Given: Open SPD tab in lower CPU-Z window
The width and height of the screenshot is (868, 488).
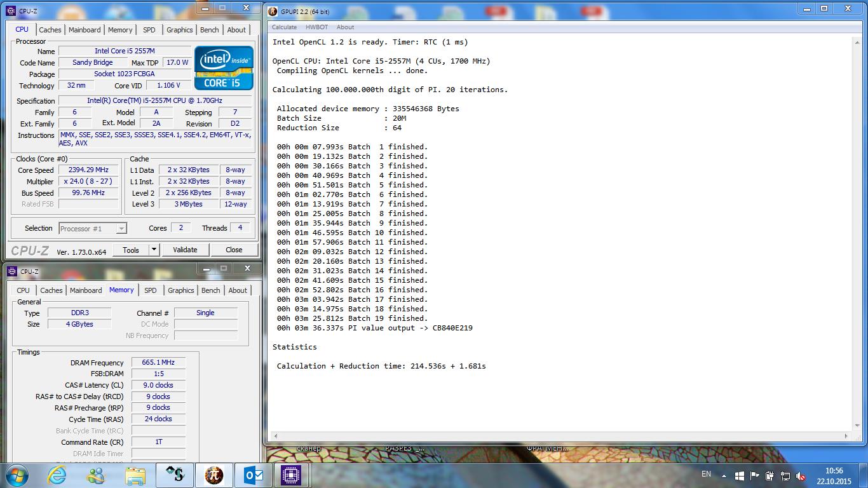Looking at the screenshot, I should 151,290.
